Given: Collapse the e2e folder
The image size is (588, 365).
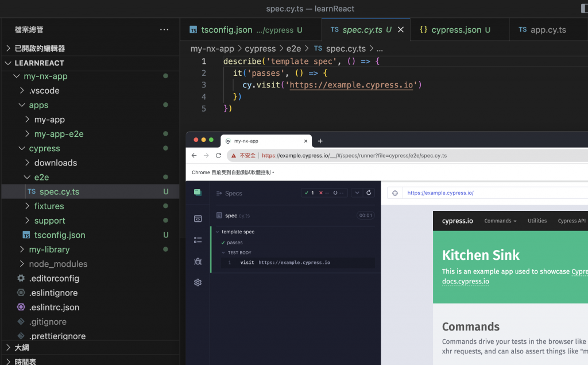Looking at the screenshot, I should (90, 177).
